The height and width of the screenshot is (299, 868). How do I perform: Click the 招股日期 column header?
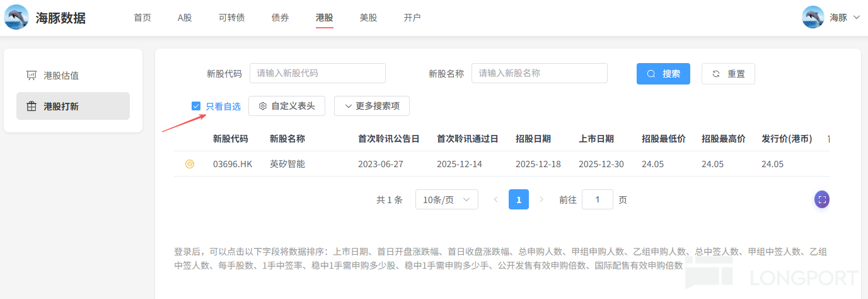pyautogui.click(x=533, y=139)
